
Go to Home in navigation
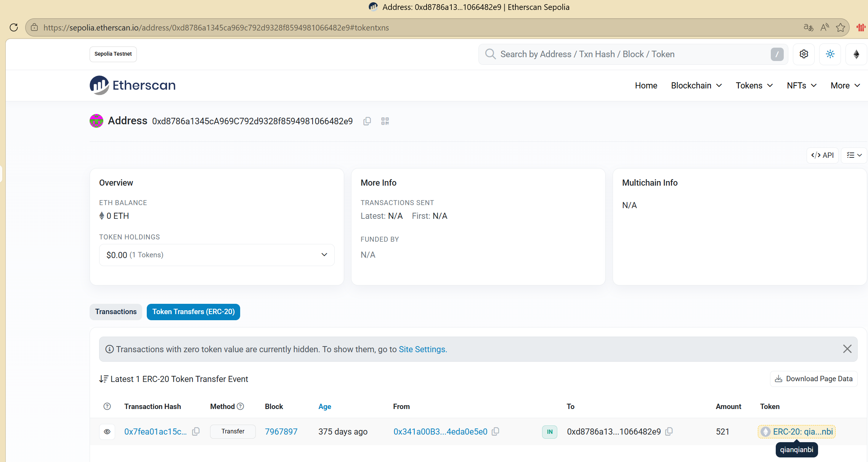tap(646, 85)
